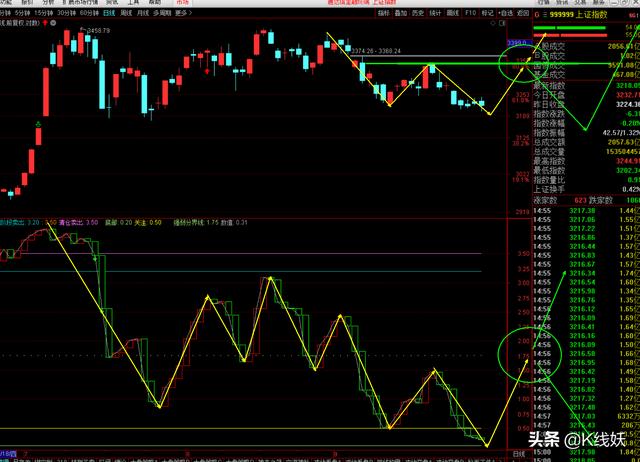Screen dimensions: 640x462
Task: Click the 统计 statistics button
Action: 435,13
